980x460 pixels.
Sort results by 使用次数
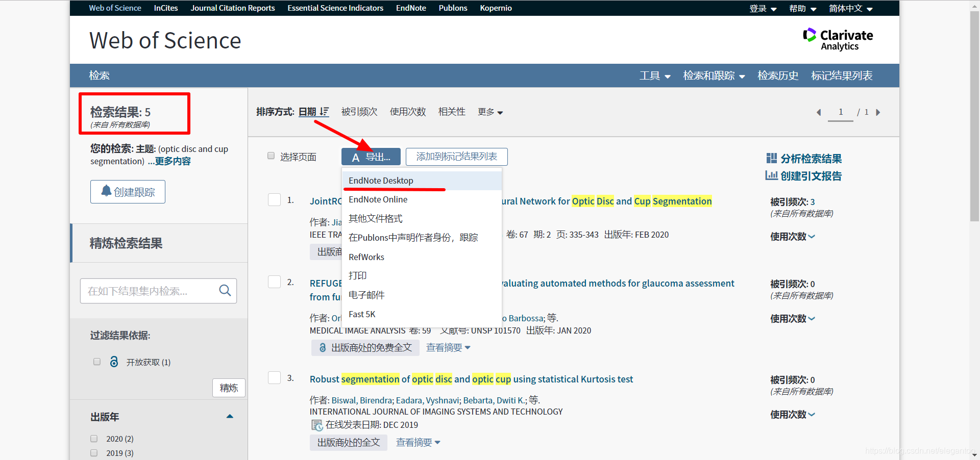(x=408, y=112)
